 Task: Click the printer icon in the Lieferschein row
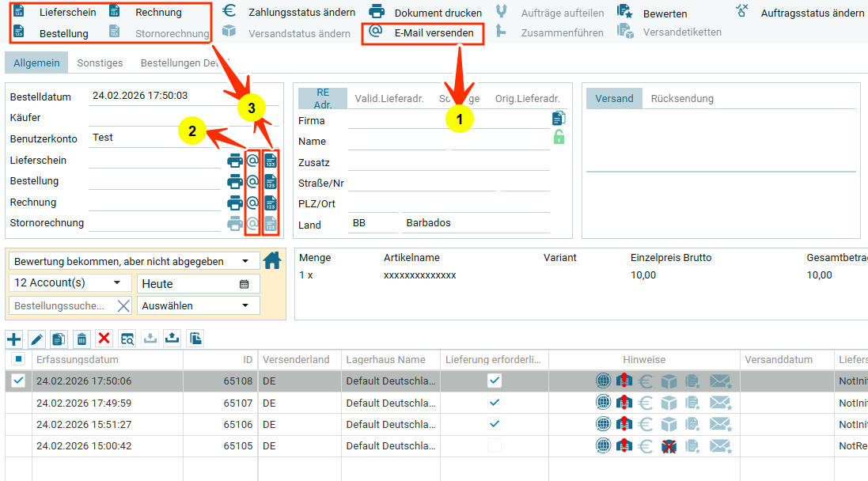click(x=235, y=161)
